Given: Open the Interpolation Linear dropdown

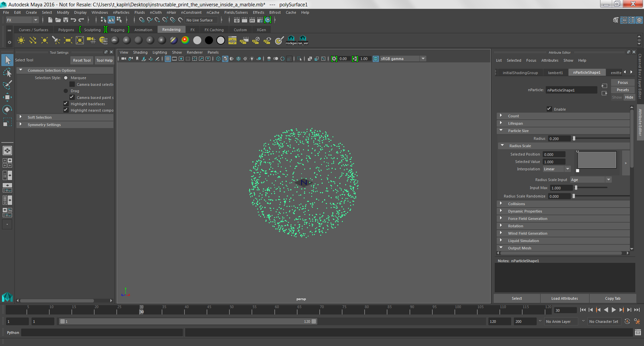Looking at the screenshot, I should pos(557,169).
